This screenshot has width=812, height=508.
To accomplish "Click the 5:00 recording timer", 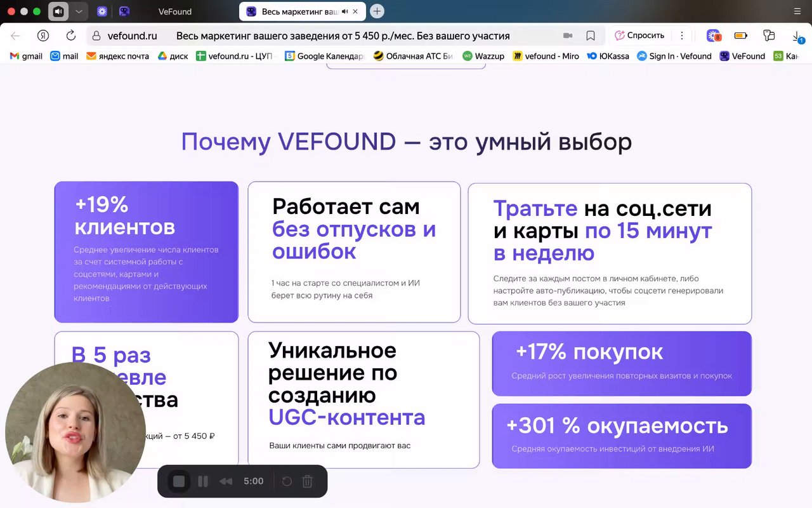I will (253, 481).
